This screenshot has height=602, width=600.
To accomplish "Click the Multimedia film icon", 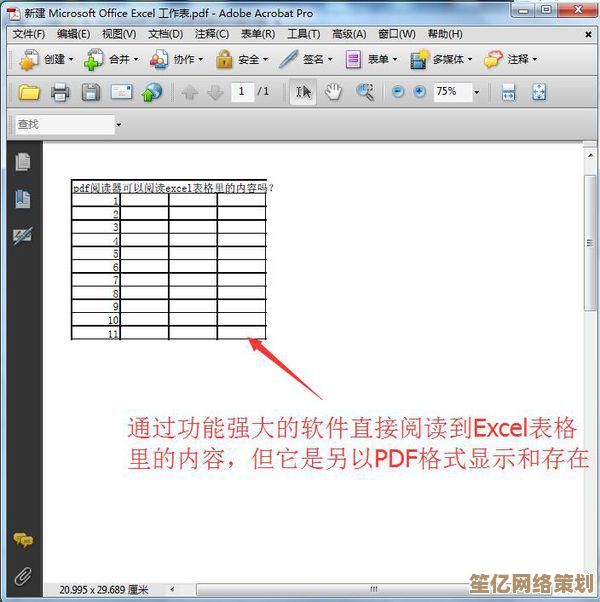I will 419,60.
